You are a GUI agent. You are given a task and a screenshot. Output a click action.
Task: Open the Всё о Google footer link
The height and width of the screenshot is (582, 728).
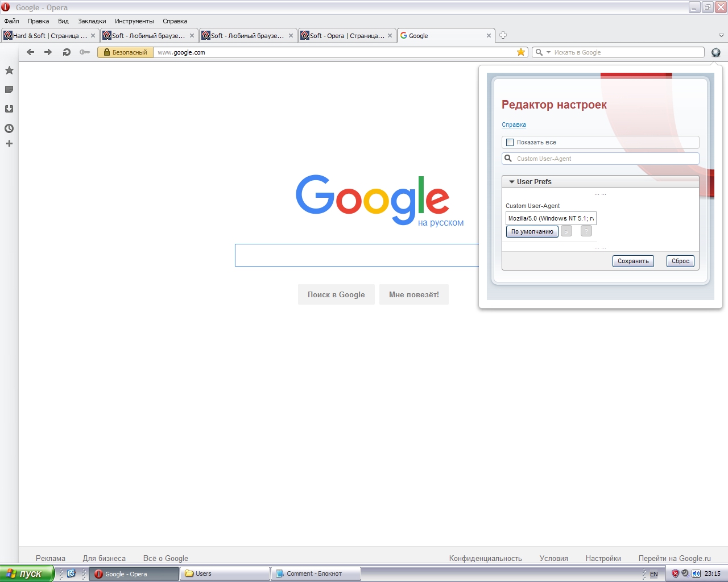click(166, 558)
